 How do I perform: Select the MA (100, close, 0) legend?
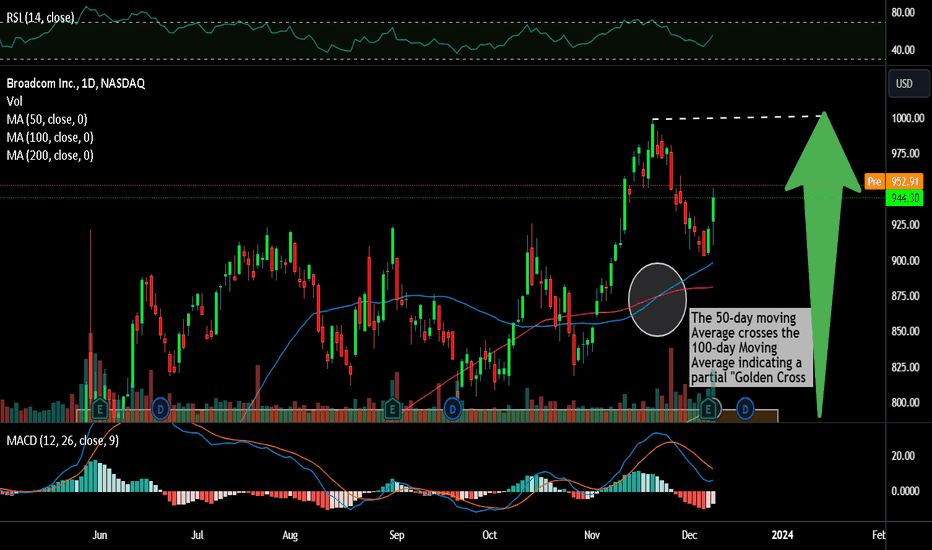(x=50, y=137)
